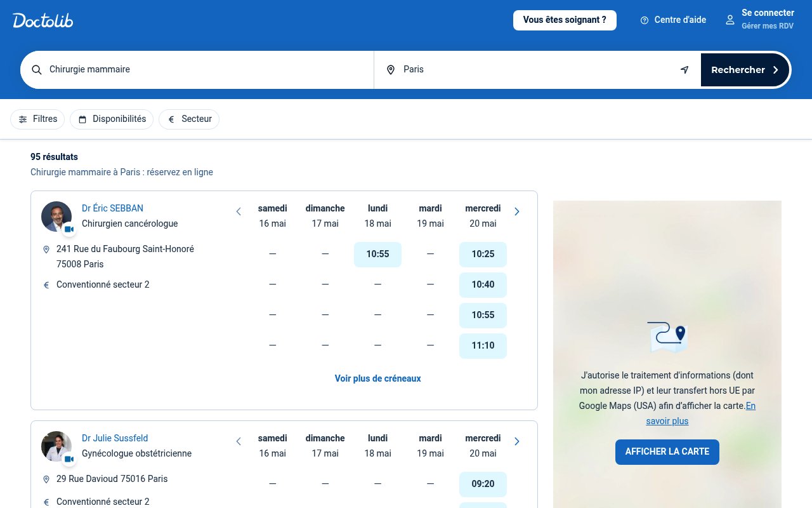Show next days in Dr SEBBAN's calendar
The image size is (812, 508).
coord(517,211)
